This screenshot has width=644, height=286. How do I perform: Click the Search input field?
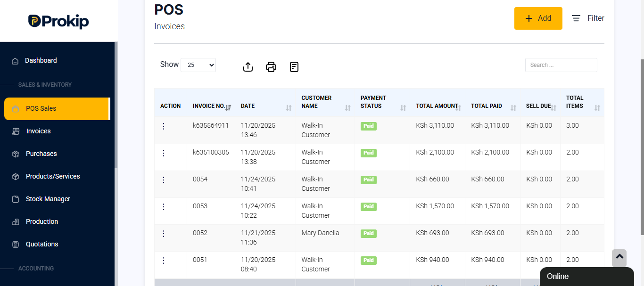coord(561,65)
